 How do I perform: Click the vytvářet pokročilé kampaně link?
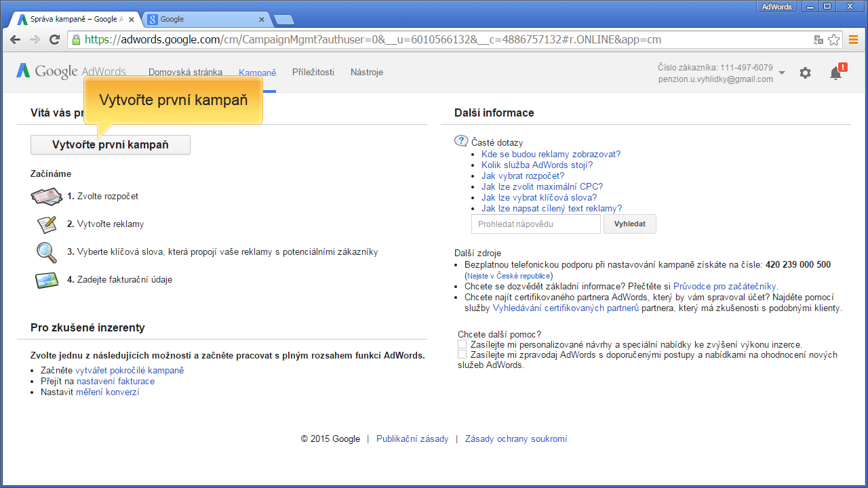pos(130,370)
